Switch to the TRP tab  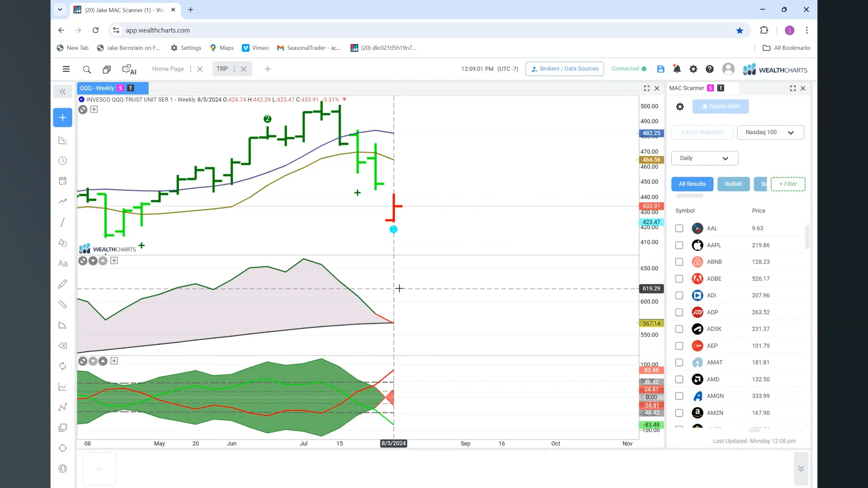click(x=222, y=69)
